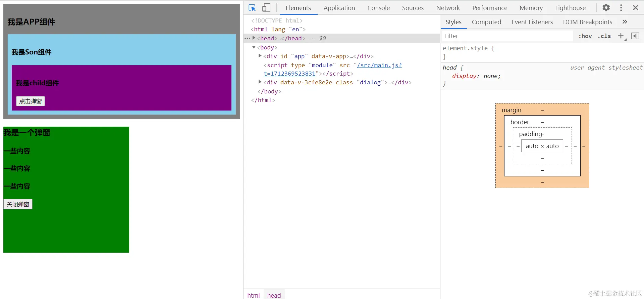
Task: Open the DevTools three-dot customize menu
Action: pyautogui.click(x=621, y=8)
